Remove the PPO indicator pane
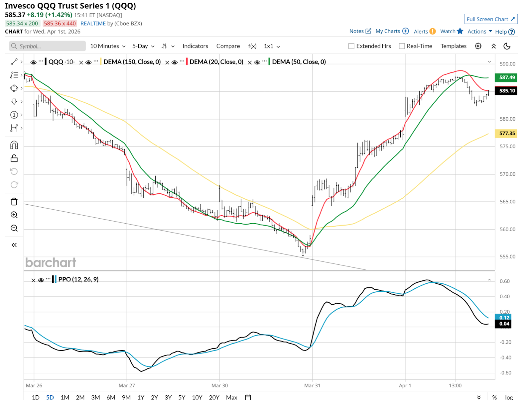 click(33, 280)
